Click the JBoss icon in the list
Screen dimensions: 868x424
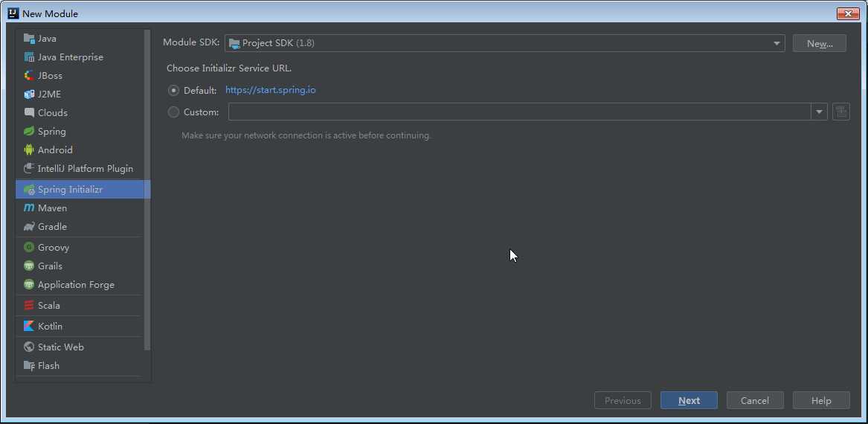(29, 76)
